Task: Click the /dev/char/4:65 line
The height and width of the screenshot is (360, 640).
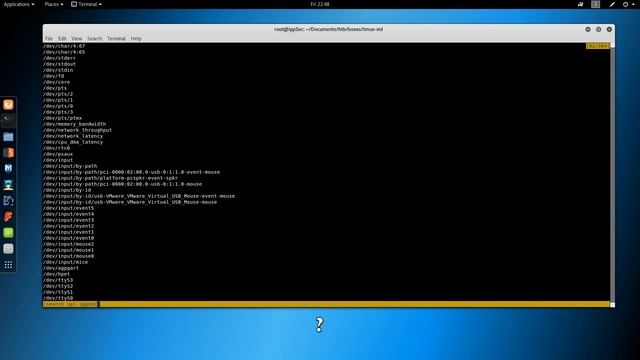Action: coord(64,52)
